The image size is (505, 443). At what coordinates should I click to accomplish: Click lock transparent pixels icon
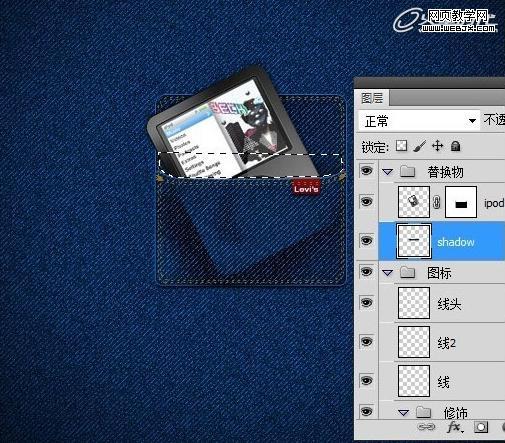tap(401, 146)
